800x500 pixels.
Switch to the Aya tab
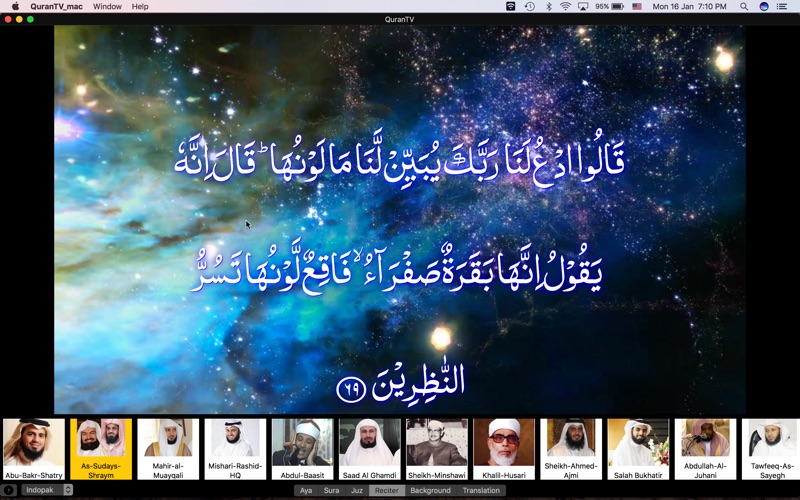point(306,490)
